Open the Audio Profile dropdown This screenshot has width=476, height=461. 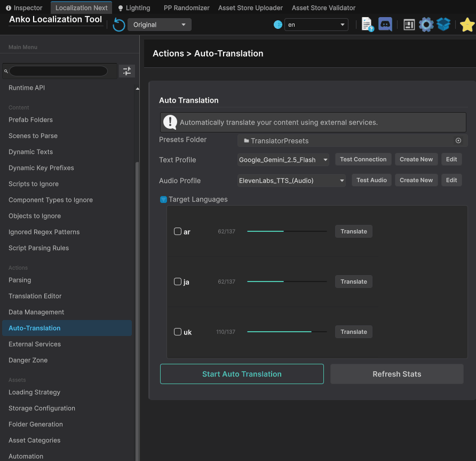coord(290,180)
